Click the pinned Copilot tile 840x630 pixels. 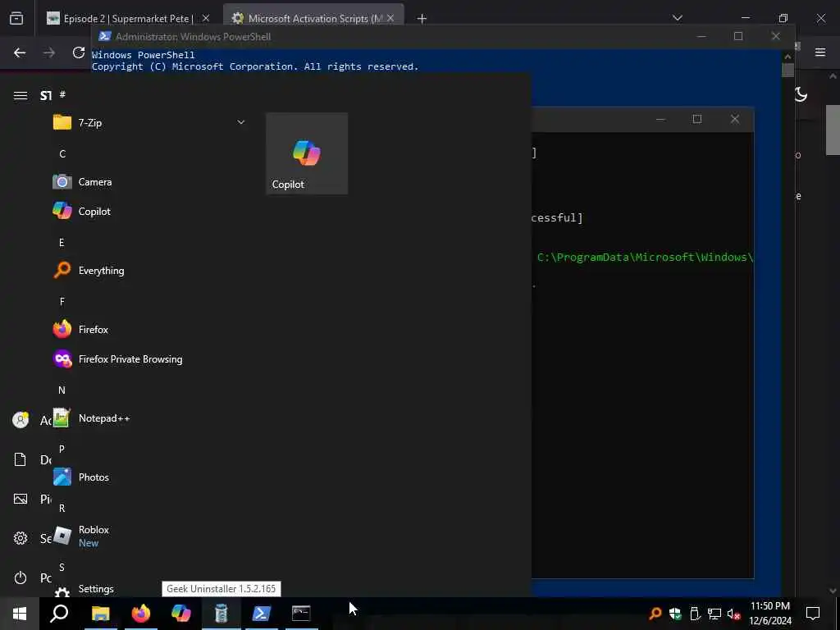(x=307, y=153)
